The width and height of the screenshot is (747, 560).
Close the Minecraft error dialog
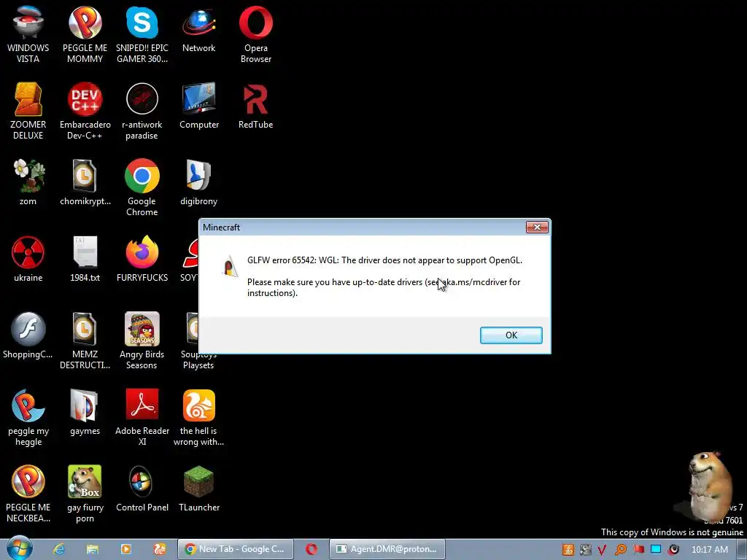coord(537,227)
